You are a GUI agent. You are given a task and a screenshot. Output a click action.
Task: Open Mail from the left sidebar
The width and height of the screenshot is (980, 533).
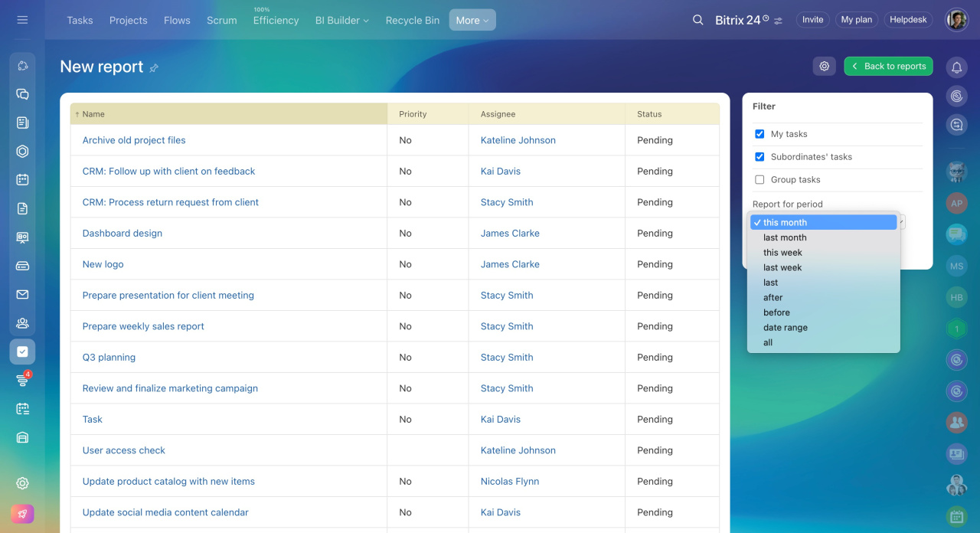coord(22,295)
